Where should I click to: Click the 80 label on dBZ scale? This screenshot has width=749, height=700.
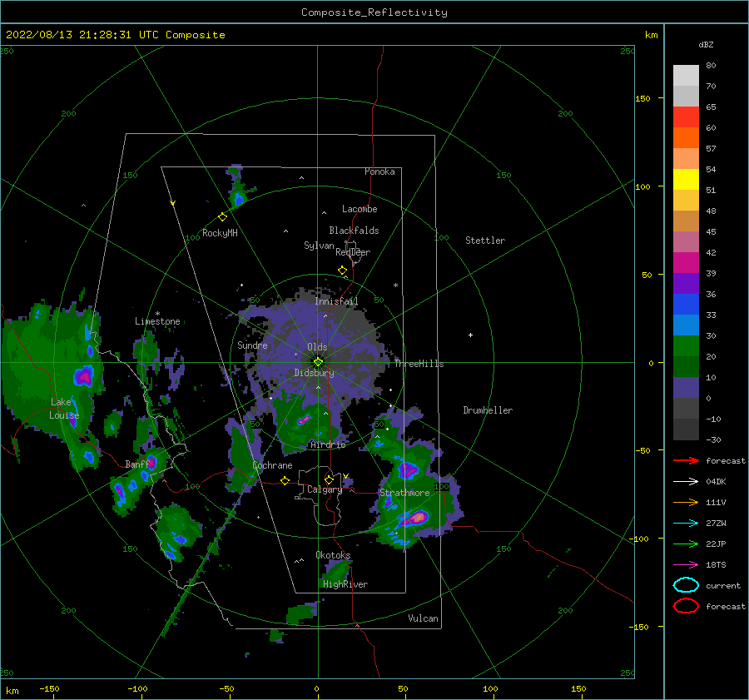click(x=712, y=66)
